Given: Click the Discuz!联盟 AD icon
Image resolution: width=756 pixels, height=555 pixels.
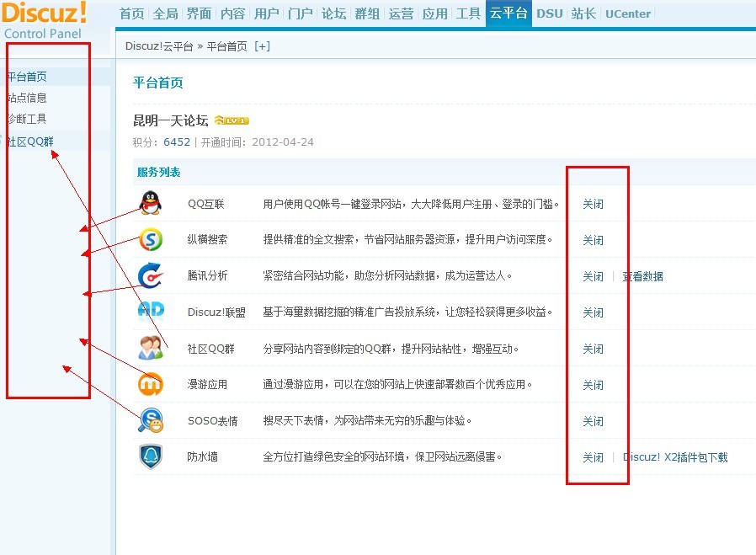Looking at the screenshot, I should click(151, 311).
